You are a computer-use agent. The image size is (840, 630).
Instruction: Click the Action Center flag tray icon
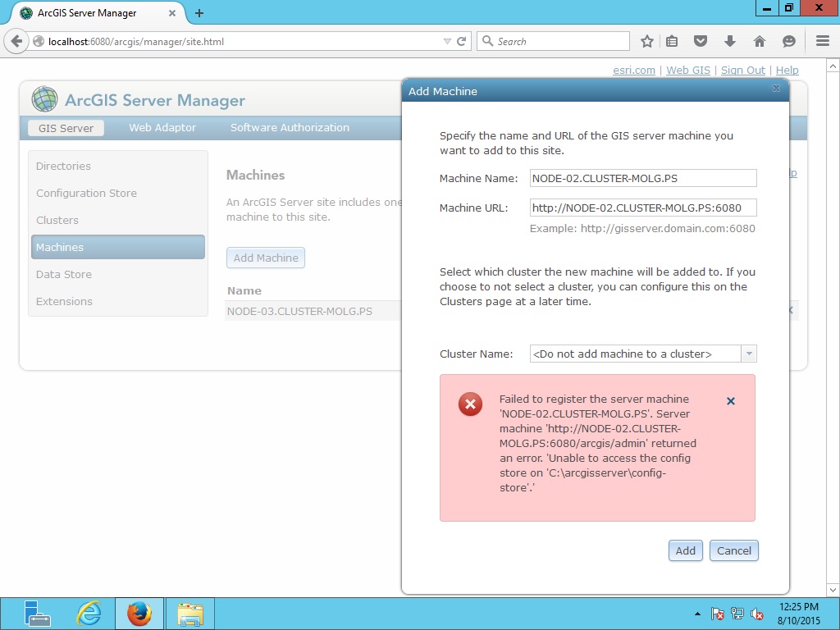[718, 614]
